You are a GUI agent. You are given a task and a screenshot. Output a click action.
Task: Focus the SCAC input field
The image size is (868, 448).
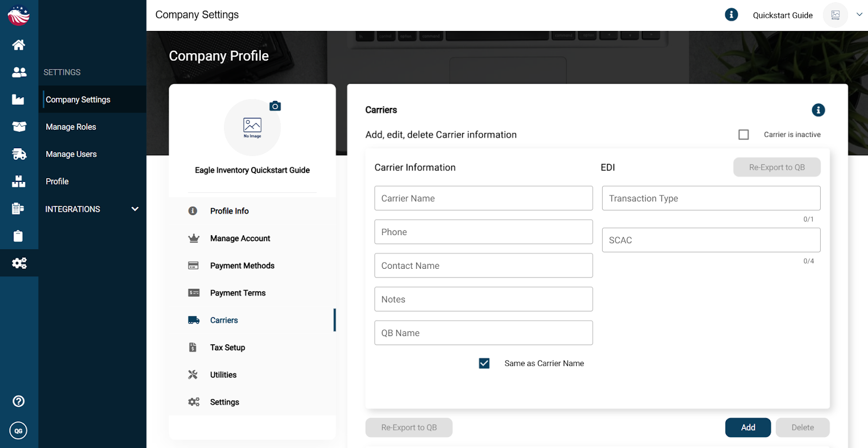click(x=711, y=240)
